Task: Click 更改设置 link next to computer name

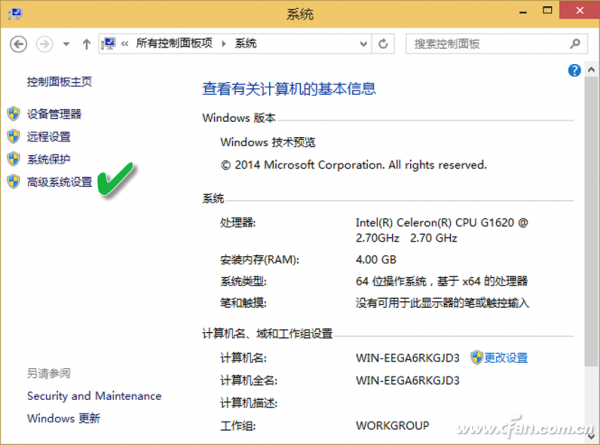Action: (x=506, y=358)
